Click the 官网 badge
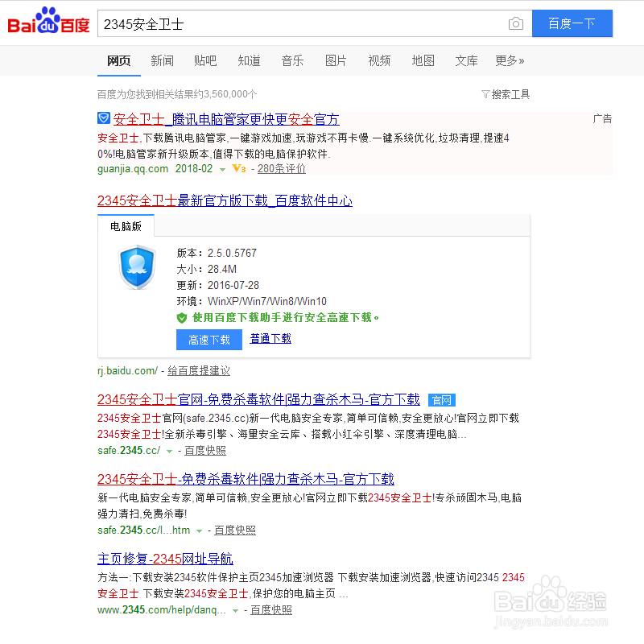The height and width of the screenshot is (644, 644). (441, 400)
